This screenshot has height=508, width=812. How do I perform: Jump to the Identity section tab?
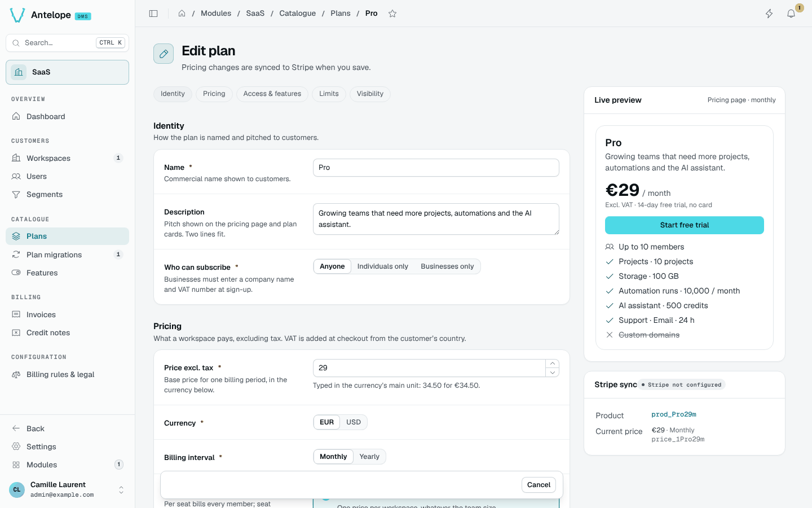(173, 94)
